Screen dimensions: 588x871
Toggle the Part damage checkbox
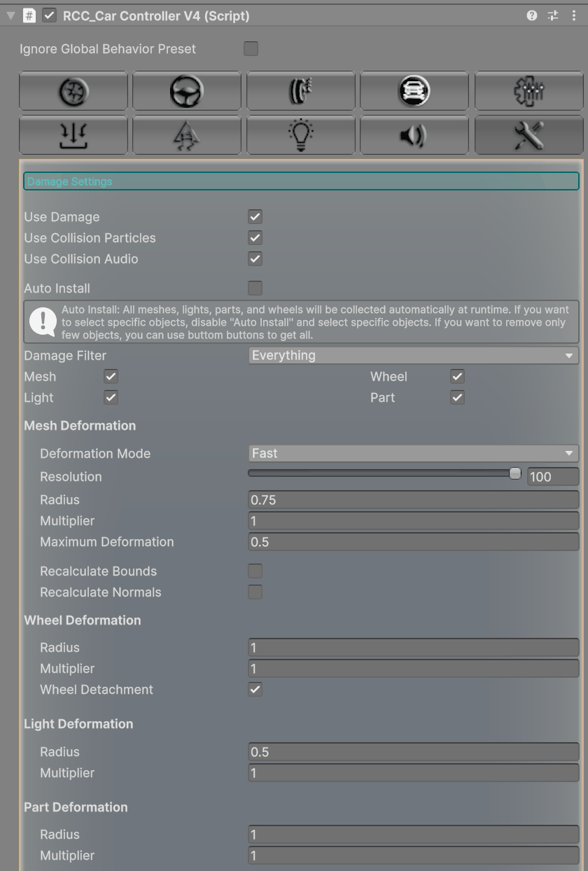click(457, 398)
